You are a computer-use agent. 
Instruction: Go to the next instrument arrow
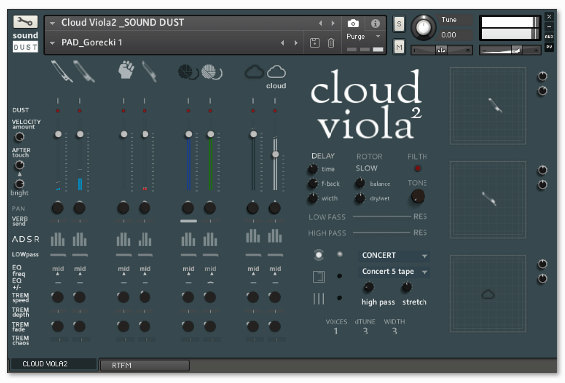(x=333, y=23)
